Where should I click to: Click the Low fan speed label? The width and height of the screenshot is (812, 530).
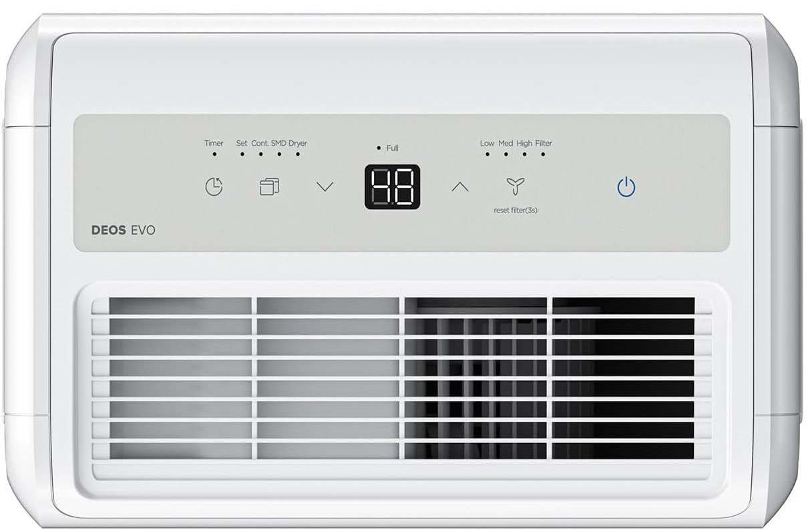pyautogui.click(x=487, y=143)
